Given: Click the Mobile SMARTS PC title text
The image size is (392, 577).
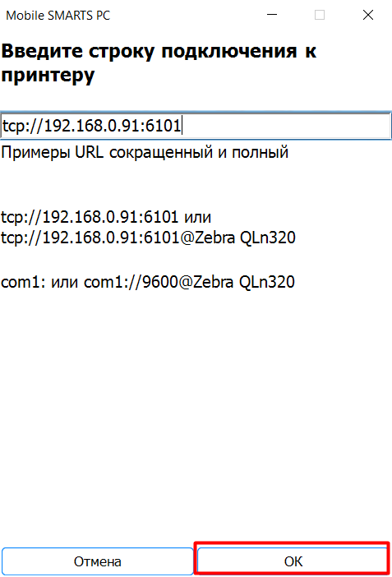Looking at the screenshot, I should (58, 16).
